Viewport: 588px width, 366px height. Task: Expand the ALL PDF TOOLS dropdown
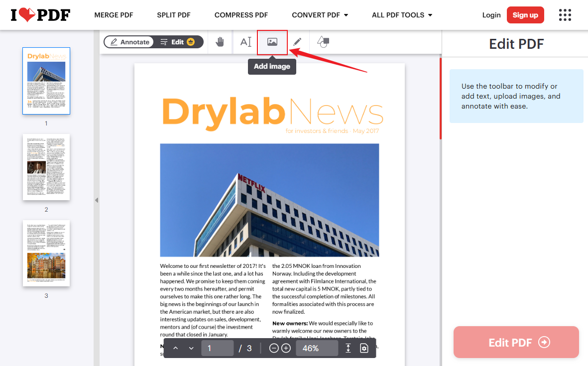[402, 15]
